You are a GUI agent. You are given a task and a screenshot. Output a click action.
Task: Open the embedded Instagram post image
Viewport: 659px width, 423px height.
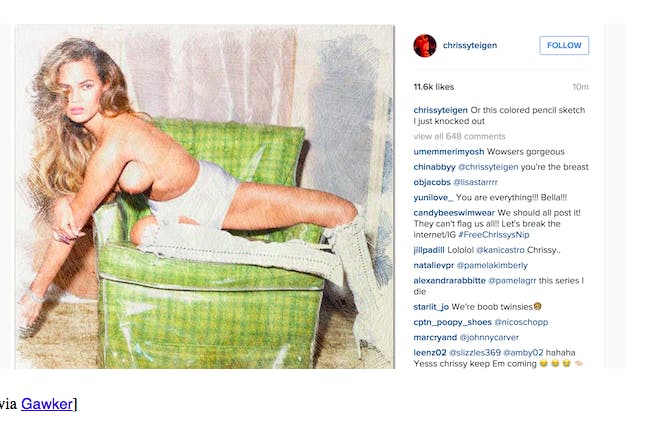tap(205, 196)
